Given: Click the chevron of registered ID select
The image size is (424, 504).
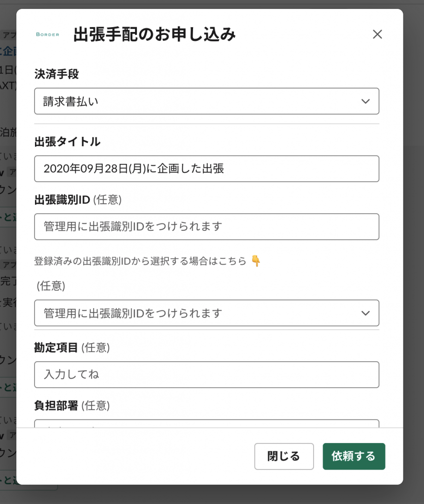Looking at the screenshot, I should [365, 313].
